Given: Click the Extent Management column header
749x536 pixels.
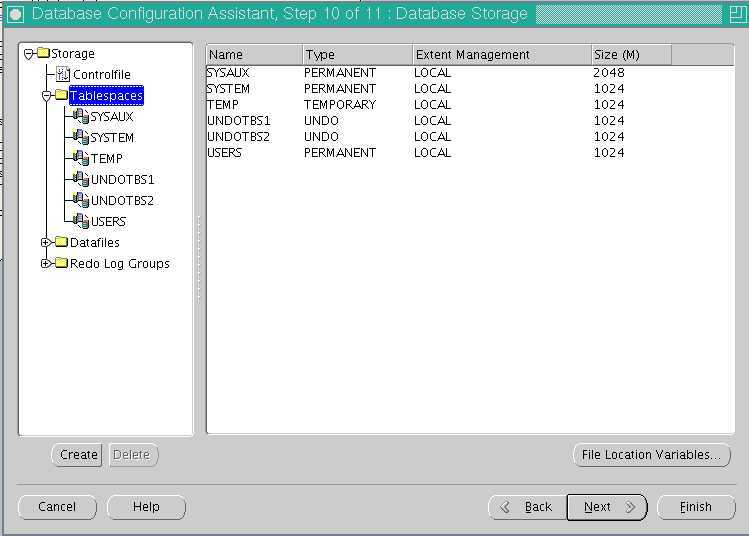Looking at the screenshot, I should pyautogui.click(x=502, y=54).
